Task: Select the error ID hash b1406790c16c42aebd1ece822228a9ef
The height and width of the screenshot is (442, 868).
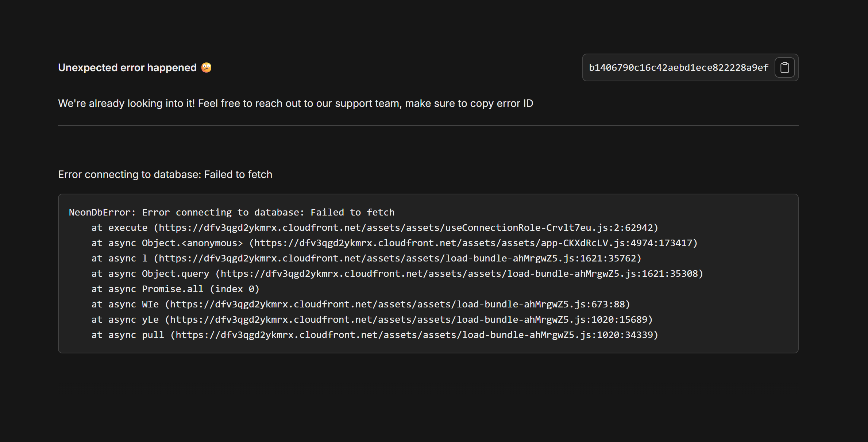Action: (x=678, y=67)
